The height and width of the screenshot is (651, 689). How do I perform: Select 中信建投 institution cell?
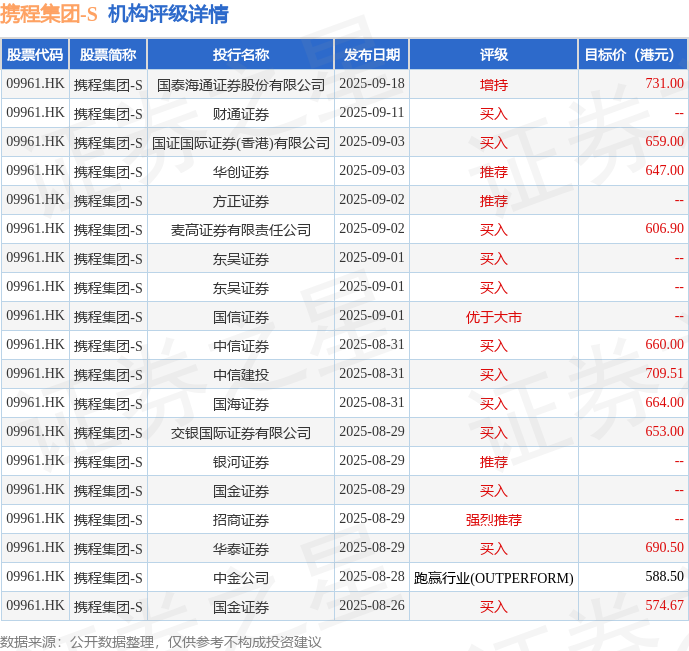241,375
